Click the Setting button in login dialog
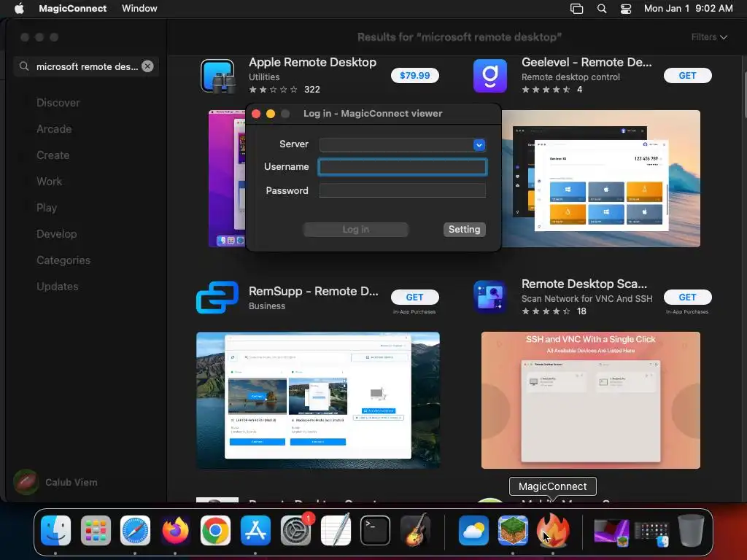Viewport: 747px width, 560px height. click(465, 230)
